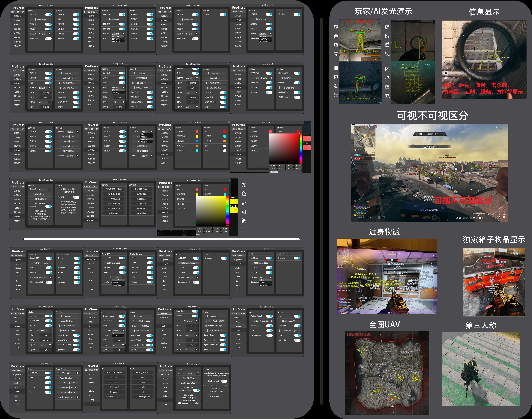Image resolution: width=532 pixels, height=419 pixels.
Task: Load config with (F3)Load[3] button
Action: (114, 382)
